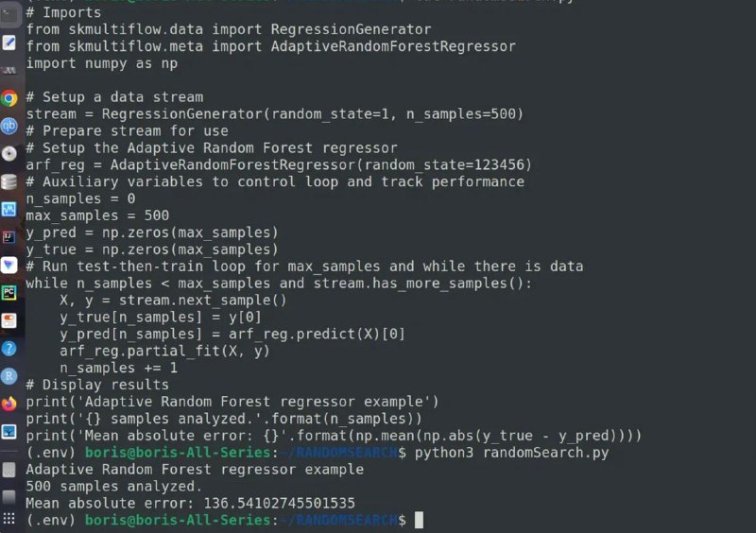Open Firefox from the dock
756x533 pixels.
click(x=9, y=404)
